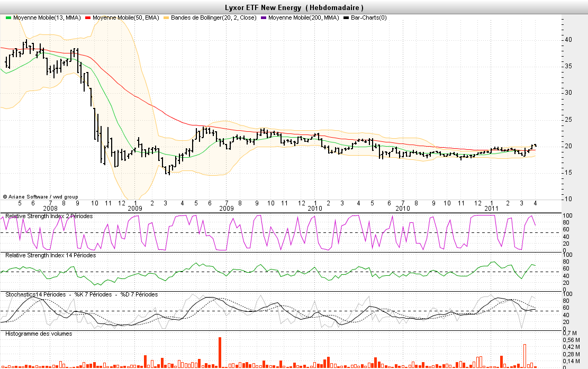This screenshot has height=369, width=588.
Task: Click the green Moyenne Mobile(13, MMA) legend swatch
Action: pos(8,17)
